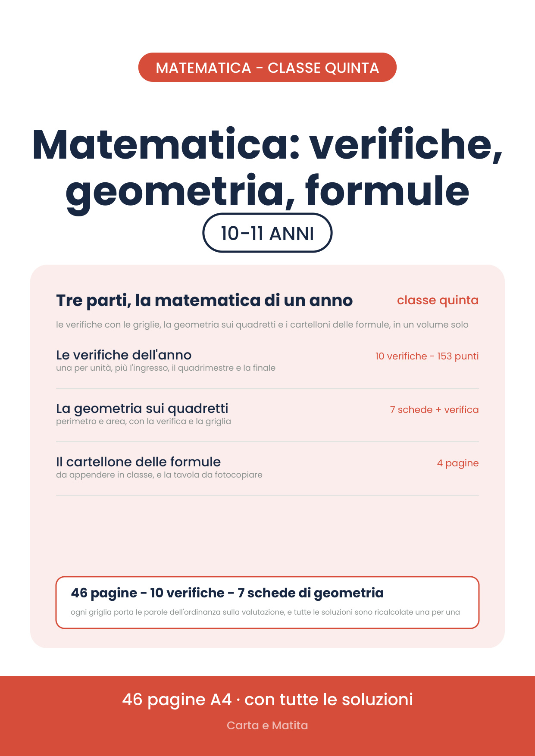Click the da appendere in classe description
The image size is (535, 756).
[159, 475]
